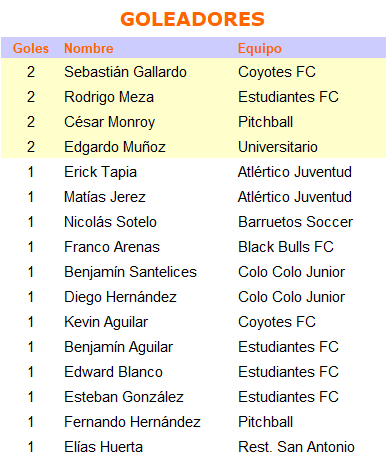This screenshot has width=386, height=459.
Task: Click team name Black Bulls FC
Action: click(x=286, y=247)
